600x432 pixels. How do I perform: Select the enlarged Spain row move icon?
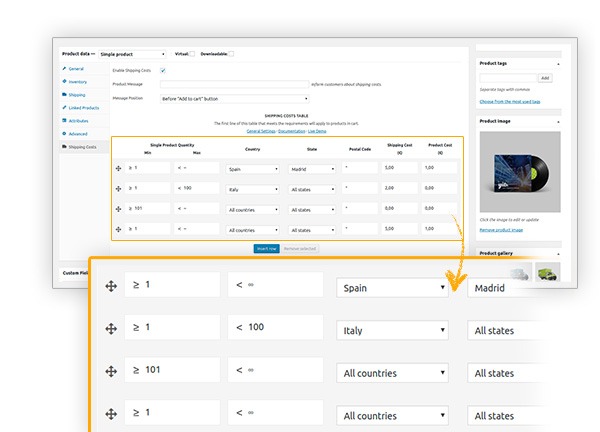tap(111, 286)
